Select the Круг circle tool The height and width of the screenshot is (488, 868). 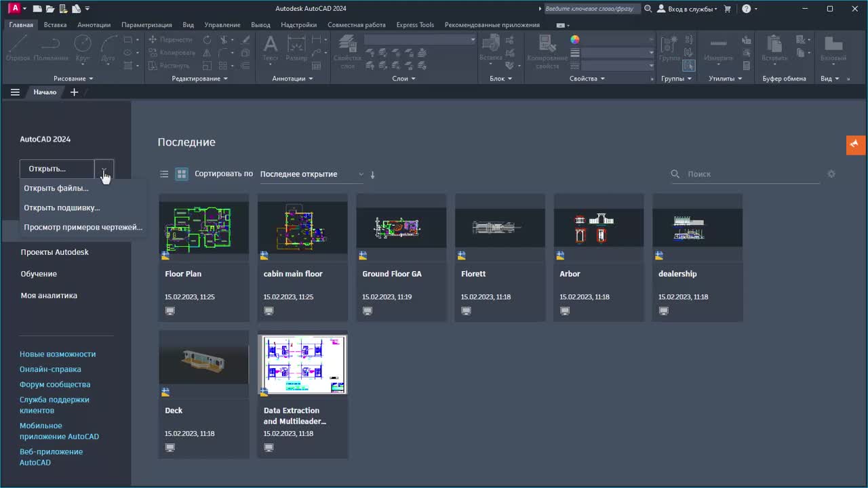pos(83,49)
